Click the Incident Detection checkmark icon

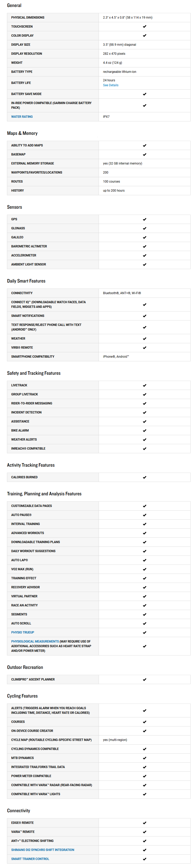(x=144, y=412)
